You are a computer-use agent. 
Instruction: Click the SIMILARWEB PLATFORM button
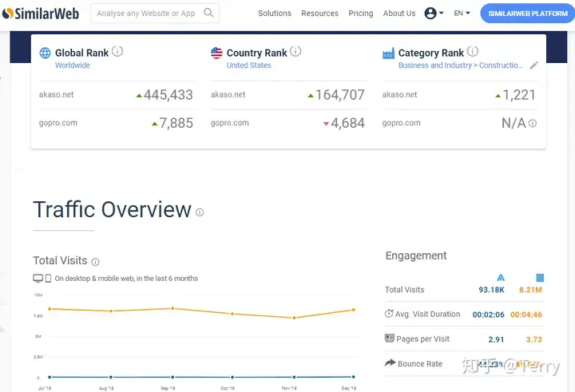[528, 14]
